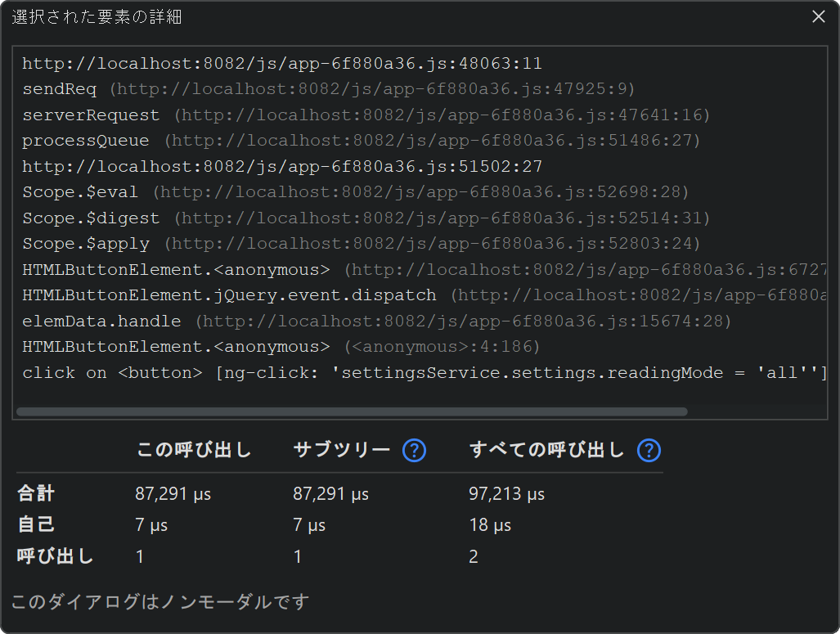Click the app-6f880a36.js:48063:11 top frame link
The image size is (840, 634).
point(282,64)
